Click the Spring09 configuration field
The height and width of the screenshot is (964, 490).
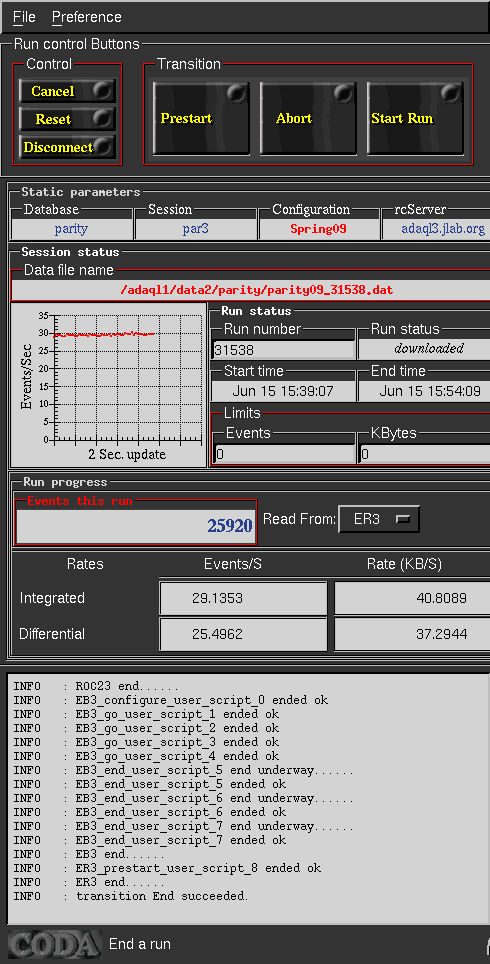pyautogui.click(x=320, y=229)
